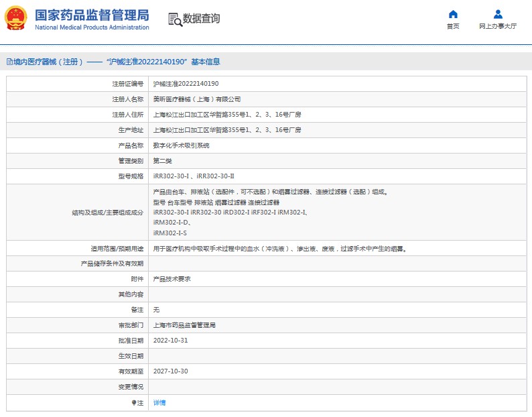Click product name 数字化手术吸引系统
The width and height of the screenshot is (532, 417).
click(181, 145)
